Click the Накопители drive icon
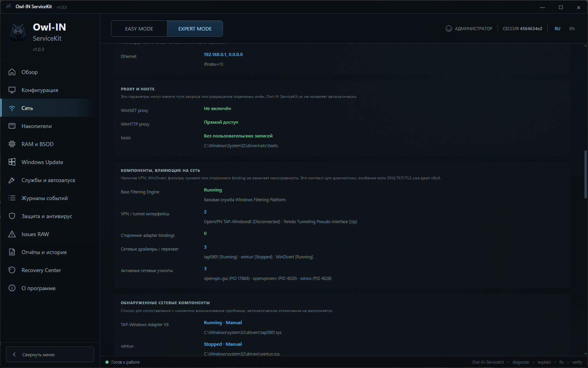588x368 pixels. click(x=12, y=126)
